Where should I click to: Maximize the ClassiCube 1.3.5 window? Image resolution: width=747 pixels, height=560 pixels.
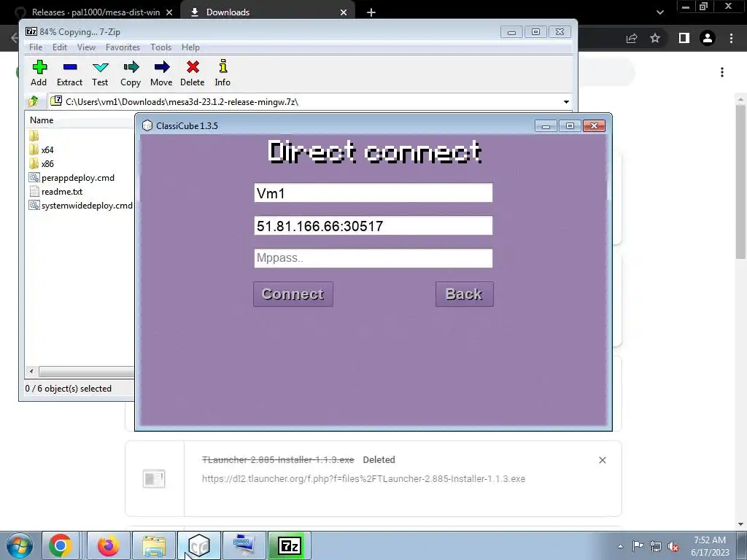click(570, 125)
